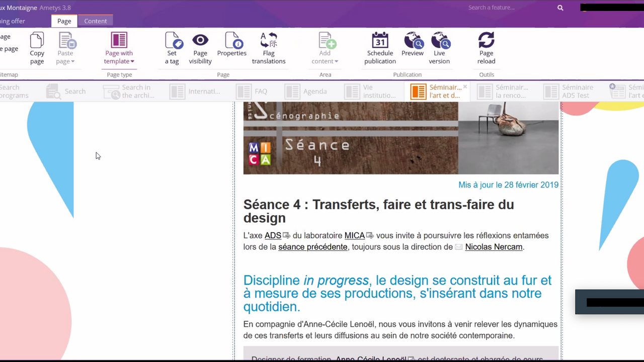Image resolution: width=644 pixels, height=362 pixels.
Task: Select the Page ribbon tab
Action: tap(64, 21)
